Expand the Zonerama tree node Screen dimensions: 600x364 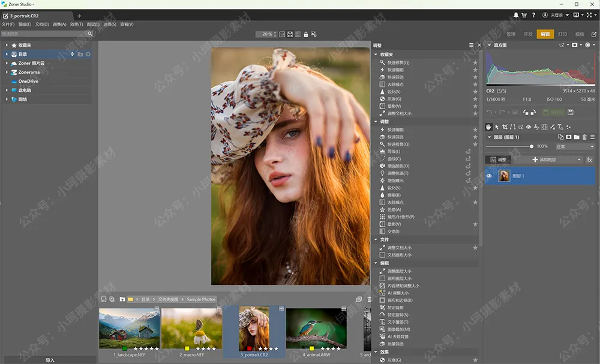click(x=7, y=72)
